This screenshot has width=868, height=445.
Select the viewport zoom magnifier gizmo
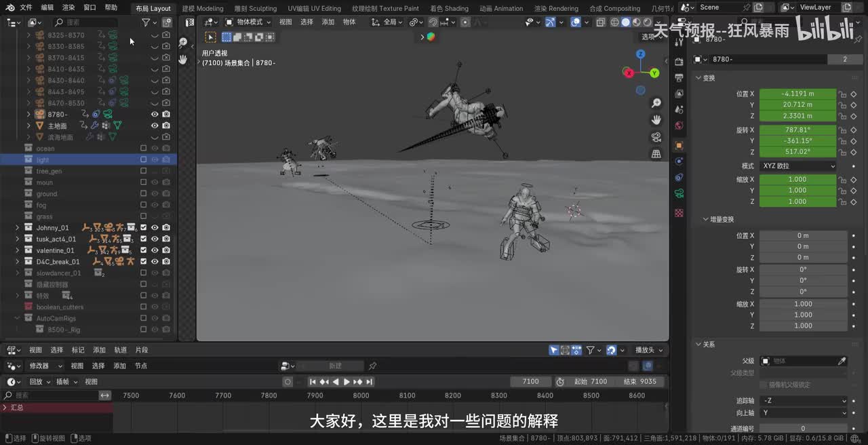[x=656, y=103]
